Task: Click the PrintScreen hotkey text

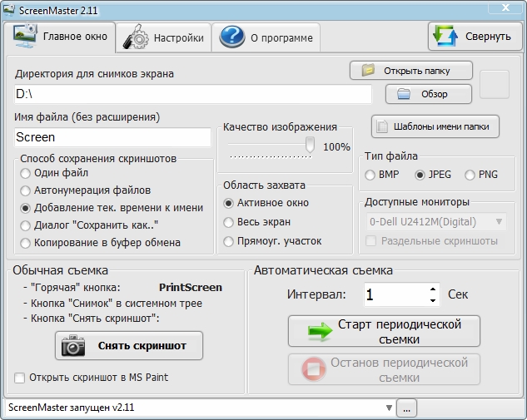Action: 191,288
